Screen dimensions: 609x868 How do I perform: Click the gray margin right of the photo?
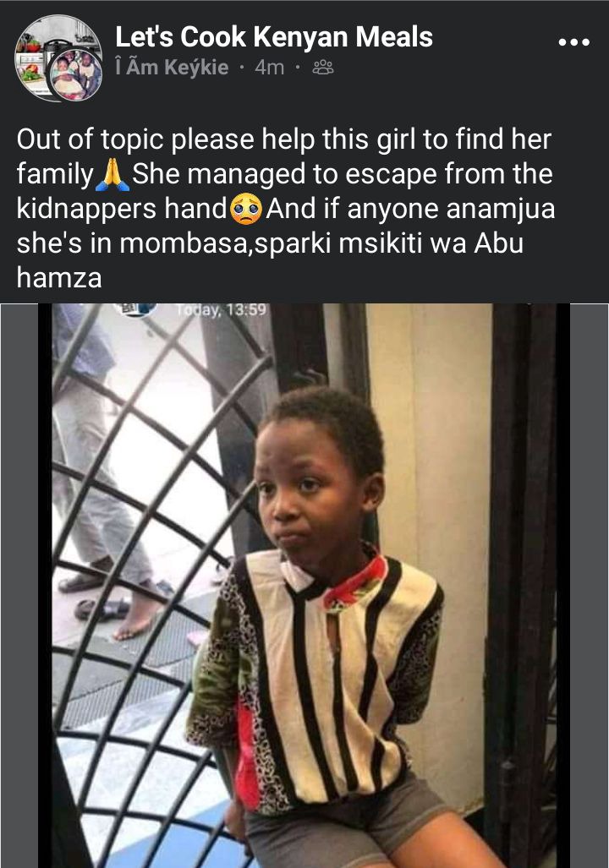coord(590,585)
